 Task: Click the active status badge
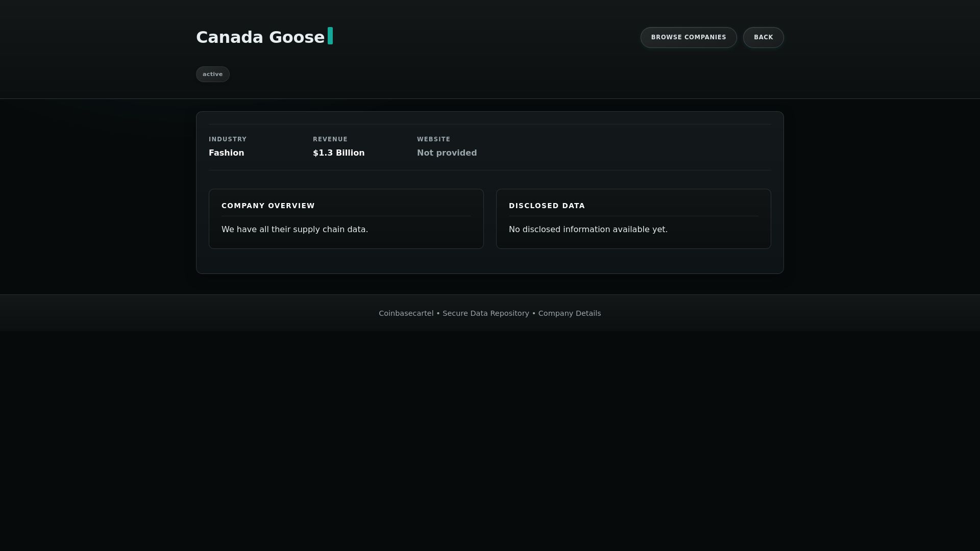coord(212,74)
